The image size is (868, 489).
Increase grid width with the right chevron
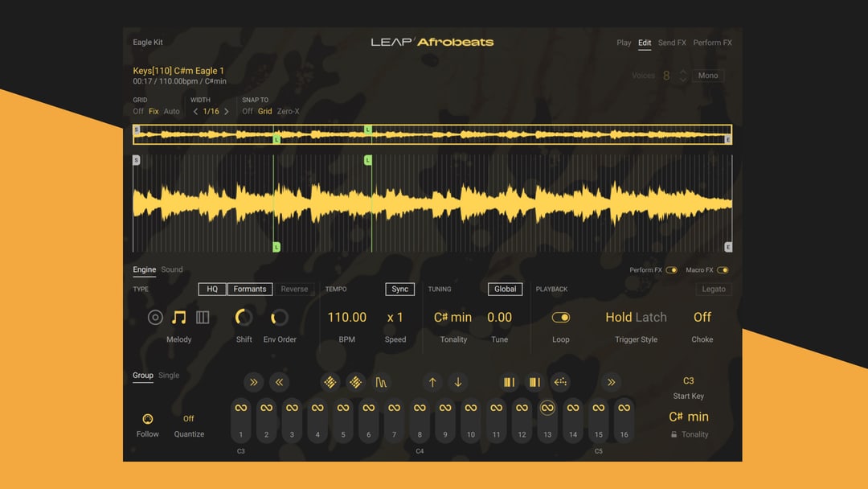227,112
